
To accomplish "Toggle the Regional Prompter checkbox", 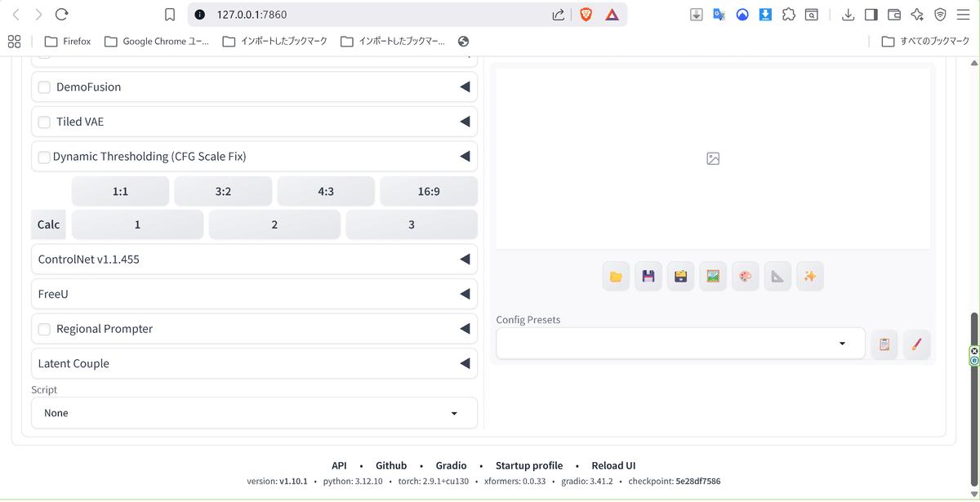I will (x=44, y=328).
